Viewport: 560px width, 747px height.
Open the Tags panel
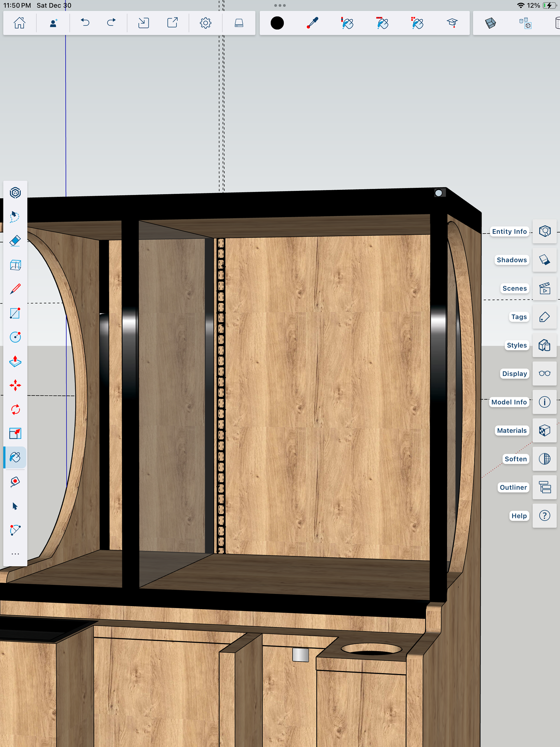click(x=545, y=317)
